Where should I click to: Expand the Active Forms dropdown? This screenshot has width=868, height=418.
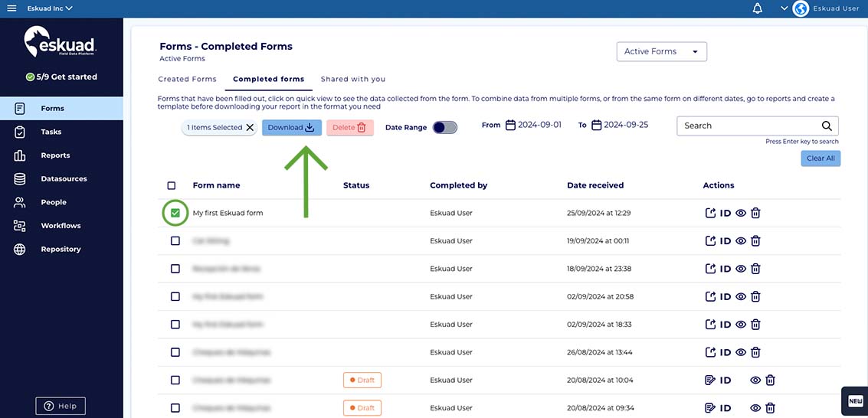[661, 51]
